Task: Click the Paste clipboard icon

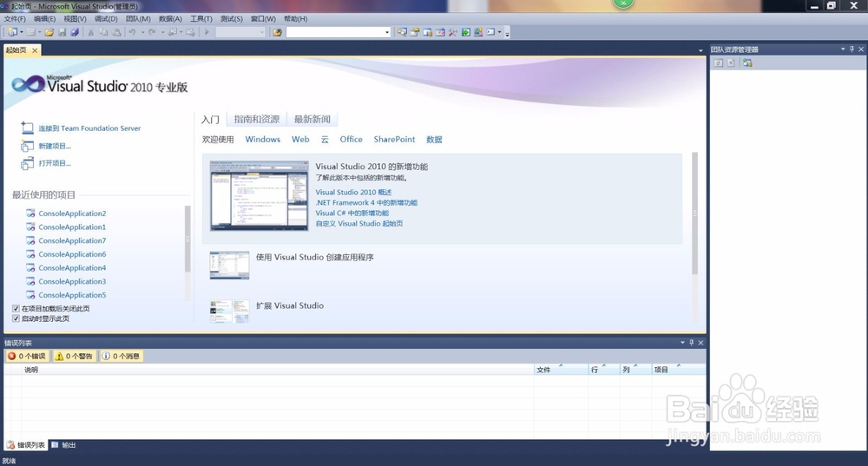Action: click(116, 32)
